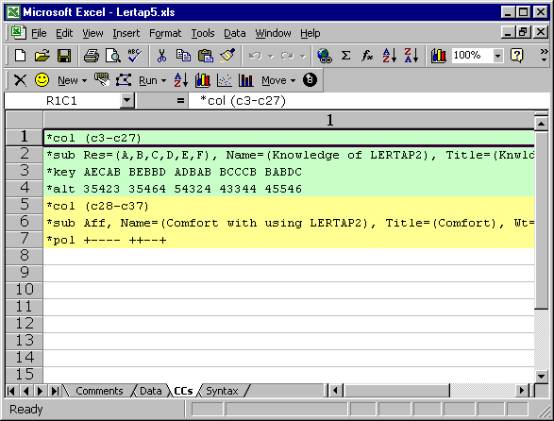
Task: Click the New blank workbook icon
Action: [20, 56]
